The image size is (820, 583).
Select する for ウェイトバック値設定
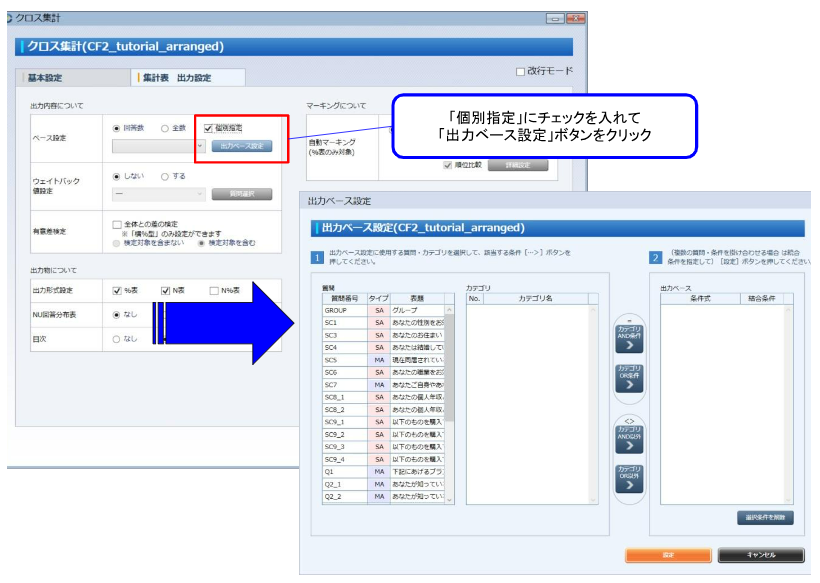(163, 177)
